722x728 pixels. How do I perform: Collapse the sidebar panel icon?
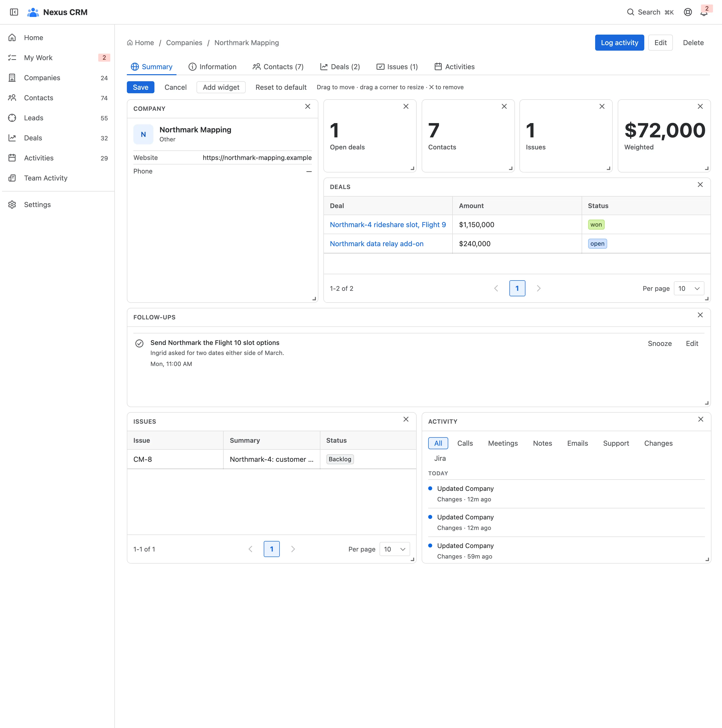click(14, 12)
